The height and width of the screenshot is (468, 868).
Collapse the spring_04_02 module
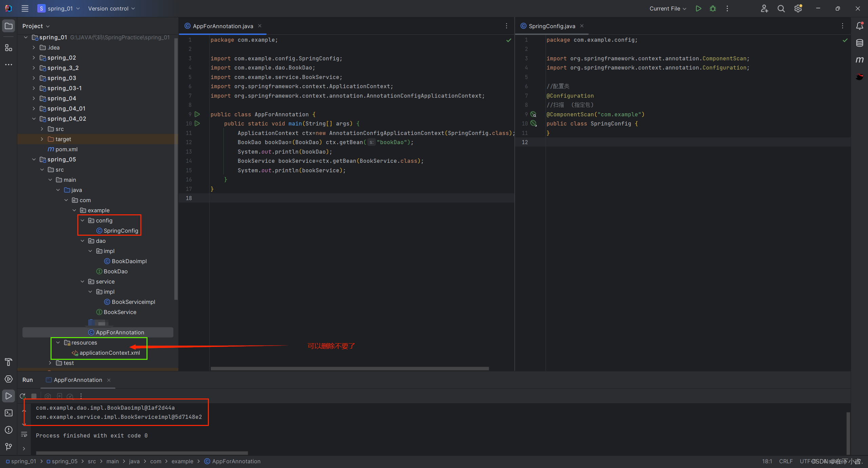point(34,119)
